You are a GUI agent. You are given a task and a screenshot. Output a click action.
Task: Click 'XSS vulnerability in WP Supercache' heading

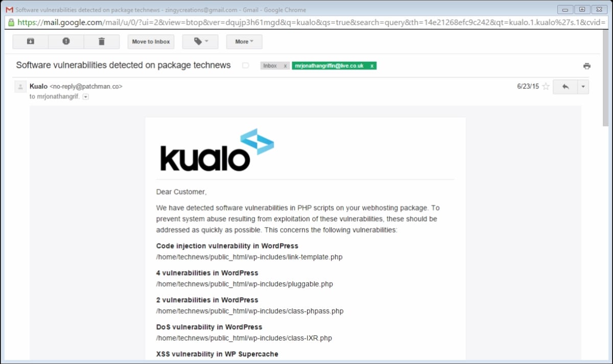click(x=217, y=354)
